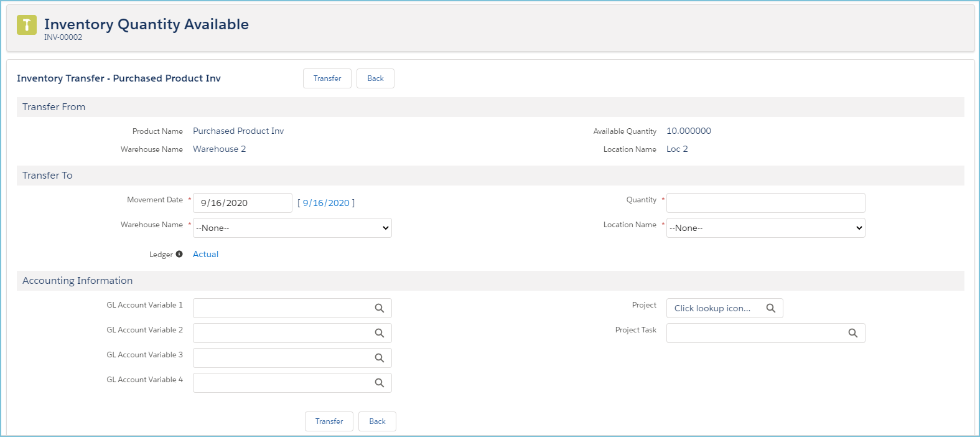Open lookup for GL Account Variable 4
The width and height of the screenshot is (980, 437).
coord(379,383)
